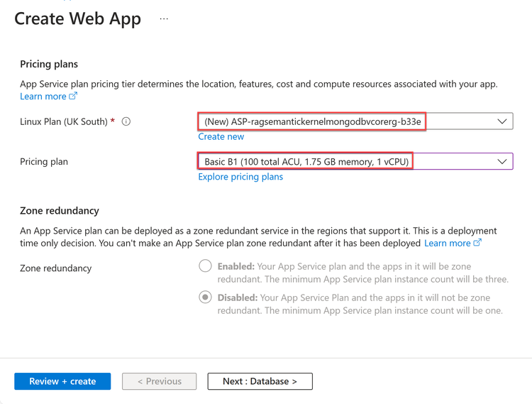
Task: Click the Zone redundancy section heading
Action: coord(60,210)
